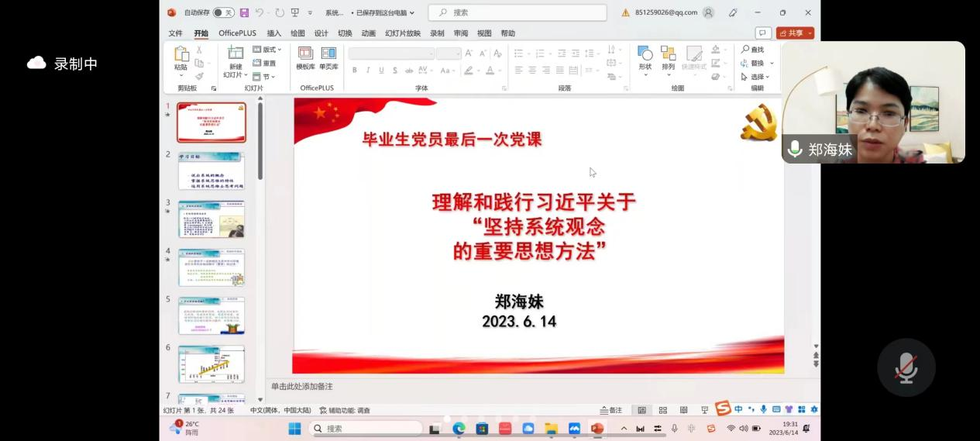Switch to the 插入 ribbon tab
Screen dimensions: 980x441
click(274, 33)
